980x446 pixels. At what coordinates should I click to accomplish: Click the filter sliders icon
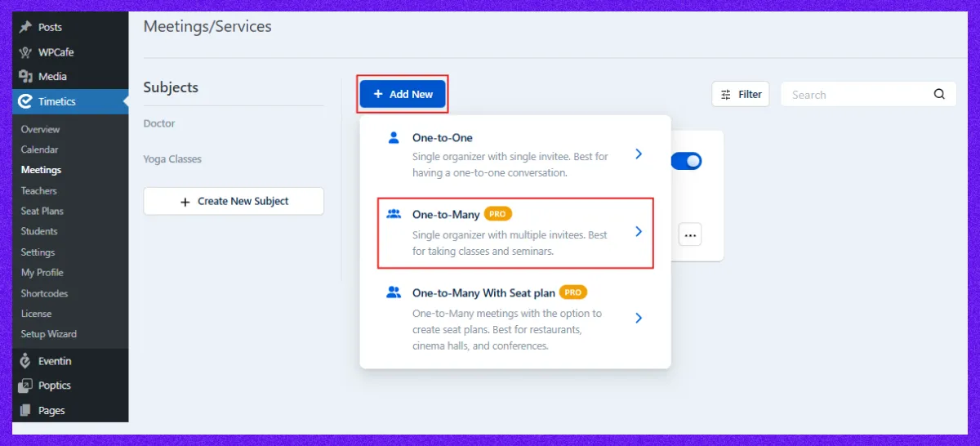pyautogui.click(x=726, y=95)
